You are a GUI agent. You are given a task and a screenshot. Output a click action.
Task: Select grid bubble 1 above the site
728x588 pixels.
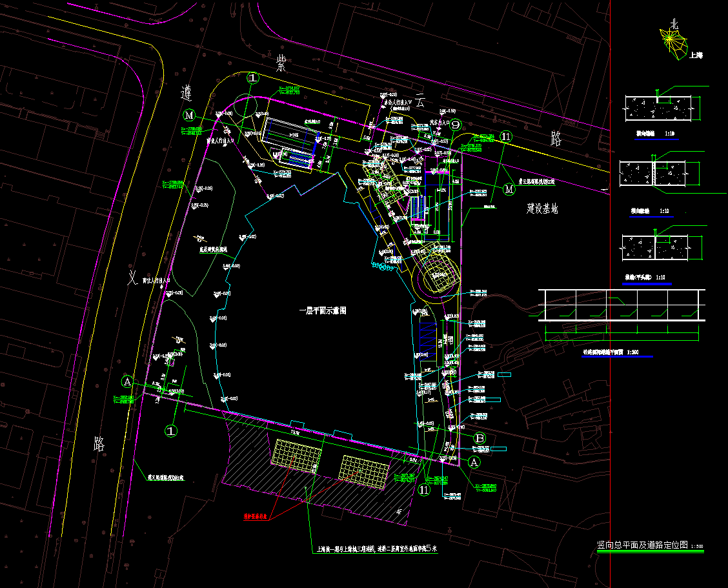[252, 77]
